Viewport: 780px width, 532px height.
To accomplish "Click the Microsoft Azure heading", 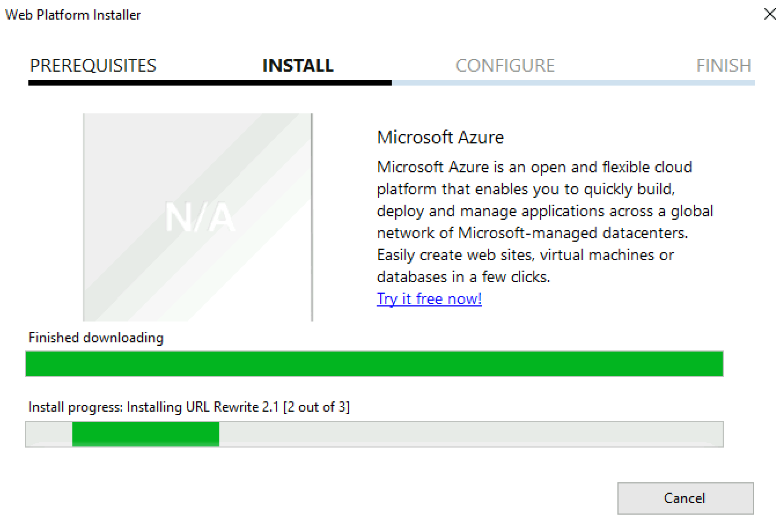I will [x=440, y=137].
